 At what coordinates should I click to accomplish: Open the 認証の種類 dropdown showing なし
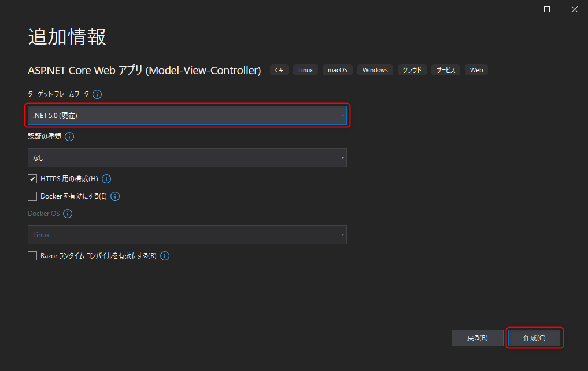pyautogui.click(x=187, y=157)
